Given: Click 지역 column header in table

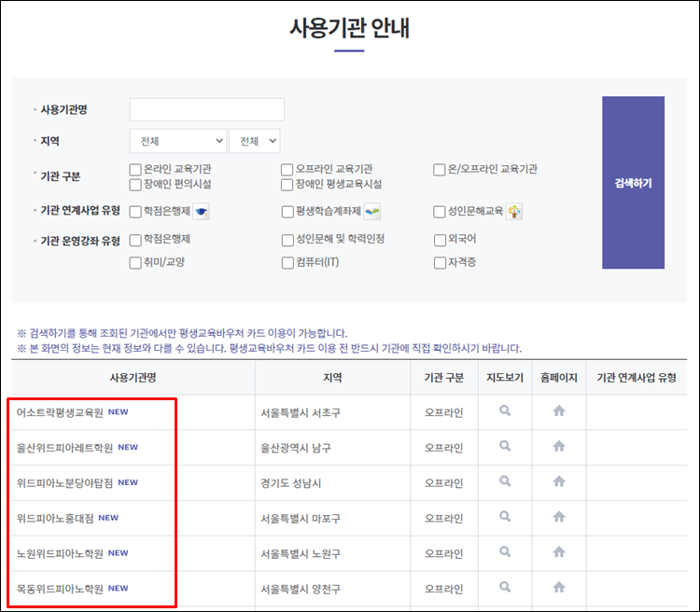Looking at the screenshot, I should pos(332,378).
